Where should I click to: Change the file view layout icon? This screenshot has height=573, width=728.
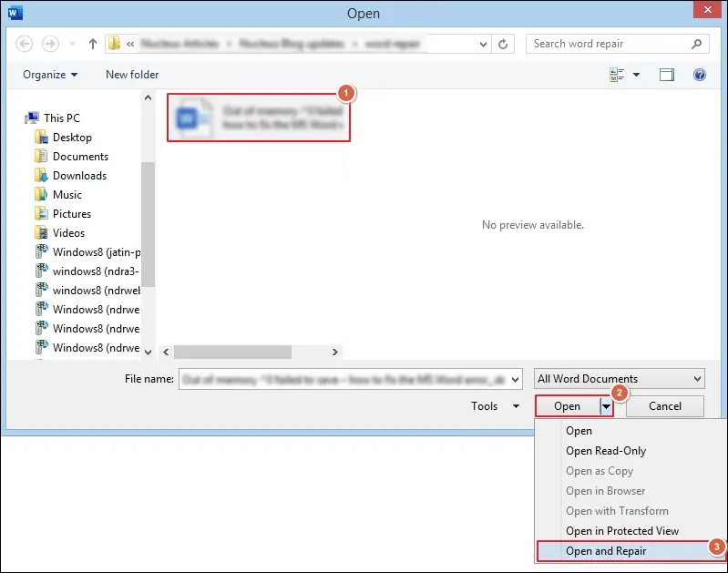point(617,75)
